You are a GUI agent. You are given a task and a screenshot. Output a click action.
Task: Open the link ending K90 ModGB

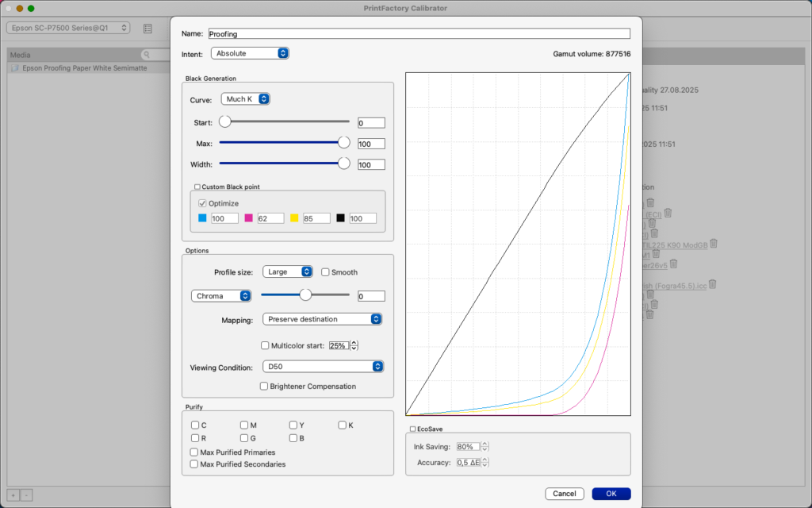coord(675,245)
